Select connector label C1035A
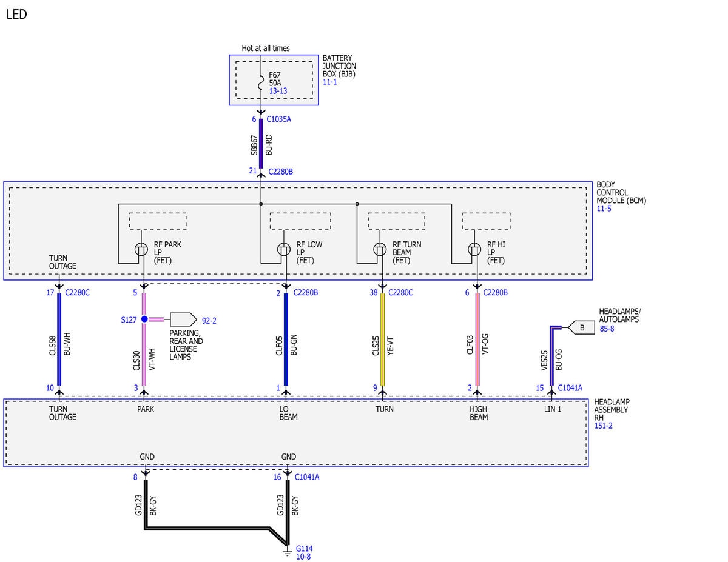The height and width of the screenshot is (562, 728). [x=279, y=119]
